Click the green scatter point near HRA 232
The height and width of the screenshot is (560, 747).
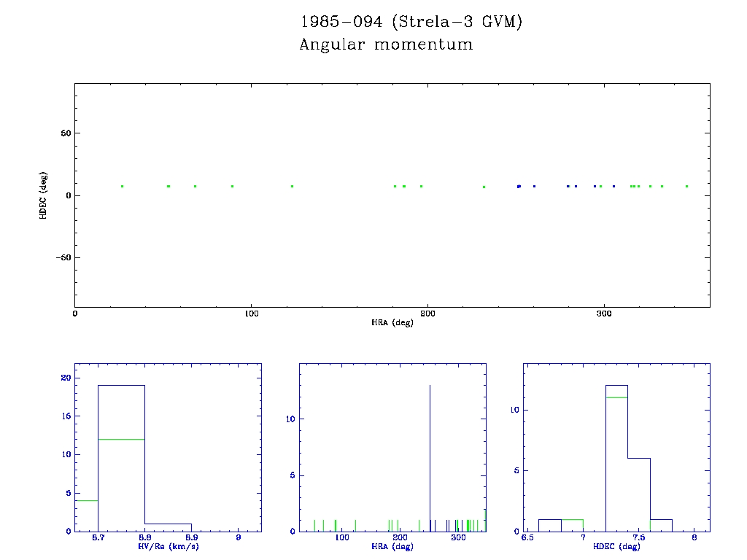pos(484,187)
